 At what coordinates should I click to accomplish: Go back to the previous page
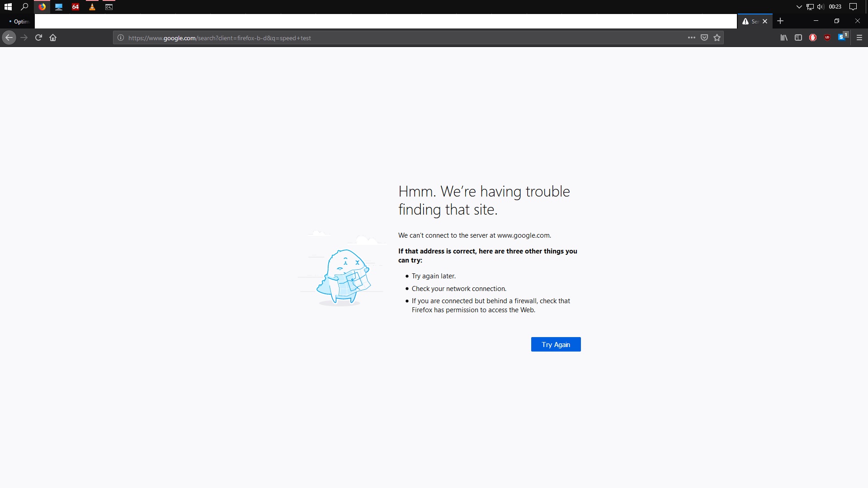click(x=9, y=38)
